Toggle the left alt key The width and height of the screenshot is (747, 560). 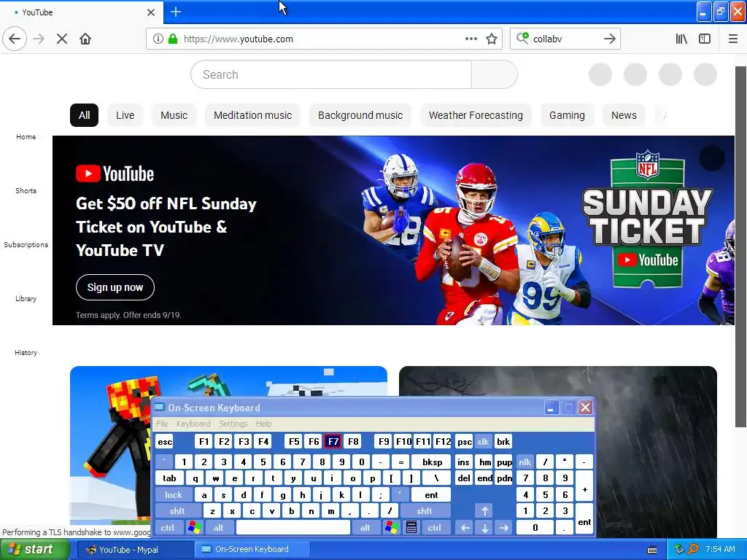click(x=219, y=528)
